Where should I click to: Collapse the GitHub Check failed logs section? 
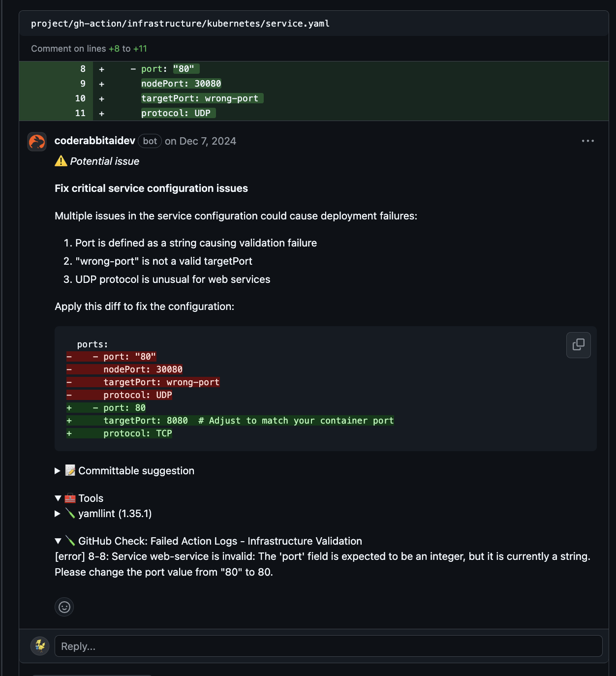click(57, 541)
